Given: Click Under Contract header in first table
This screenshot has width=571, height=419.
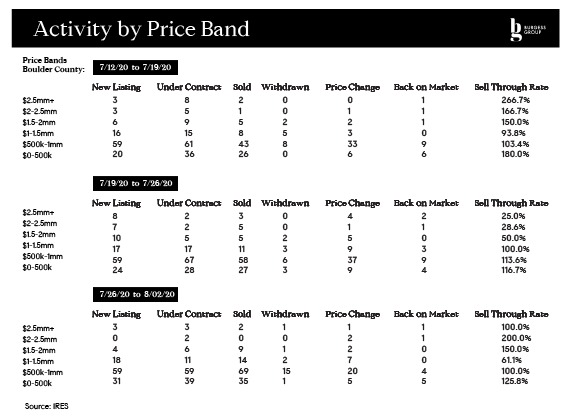Looking at the screenshot, I should 189,87.
